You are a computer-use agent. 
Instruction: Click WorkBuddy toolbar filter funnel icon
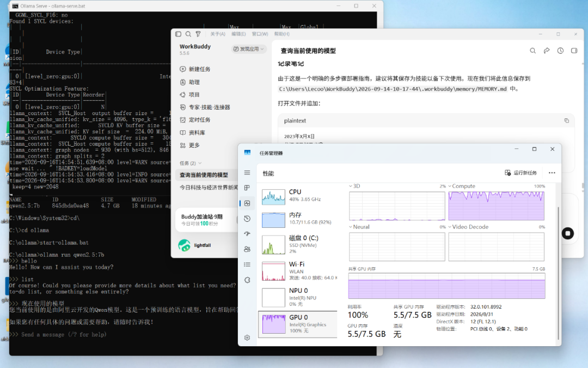point(198,34)
